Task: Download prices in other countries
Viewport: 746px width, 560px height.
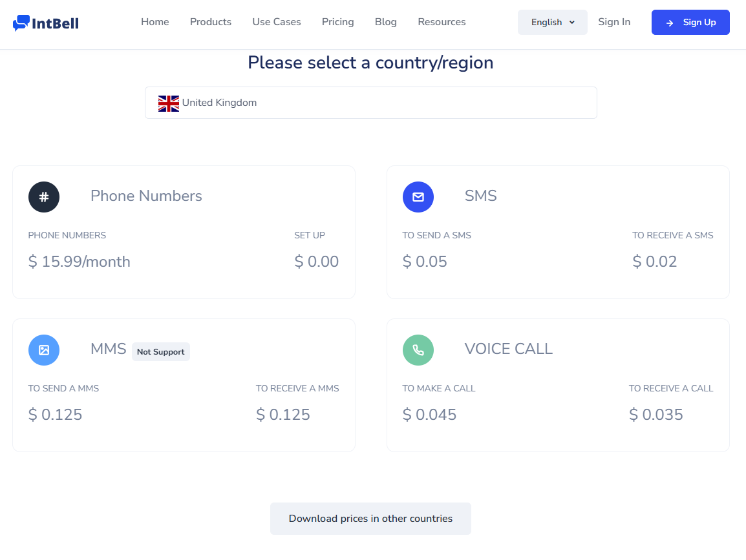Action: coord(370,519)
